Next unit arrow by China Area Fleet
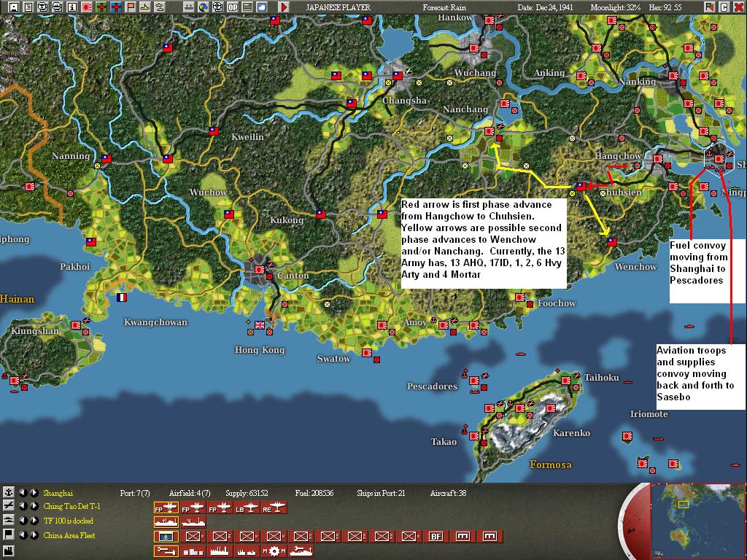 [x=34, y=534]
